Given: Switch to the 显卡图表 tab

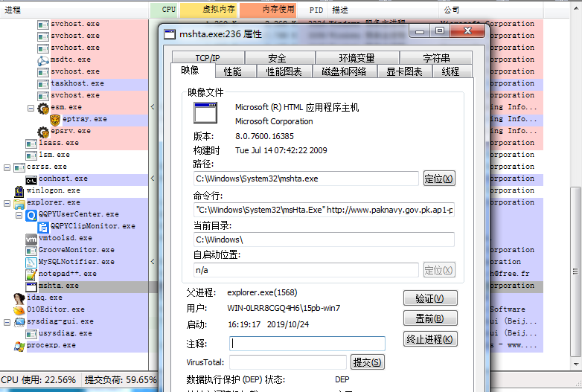Looking at the screenshot, I should [404, 71].
